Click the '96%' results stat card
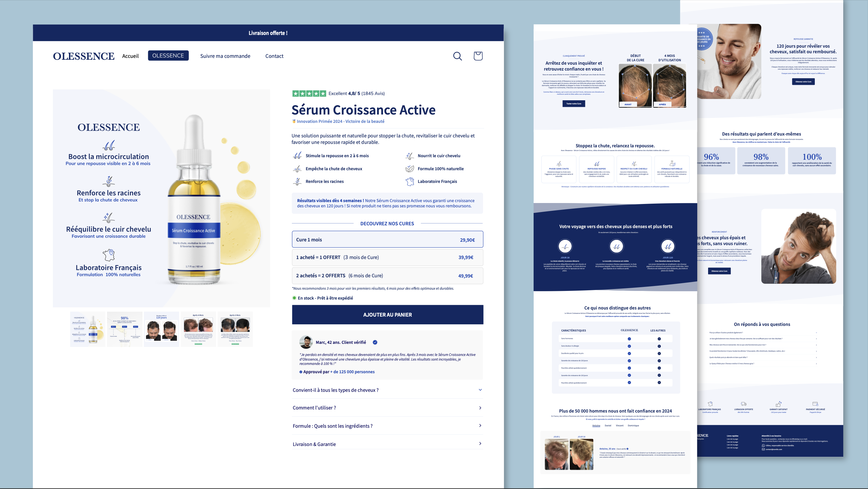 [716, 161]
